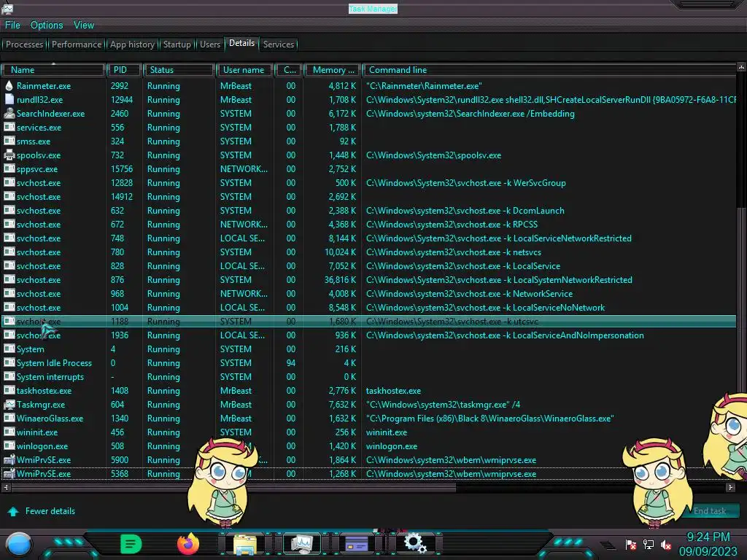747x560 pixels.
Task: Open the Options menu
Action: [47, 25]
